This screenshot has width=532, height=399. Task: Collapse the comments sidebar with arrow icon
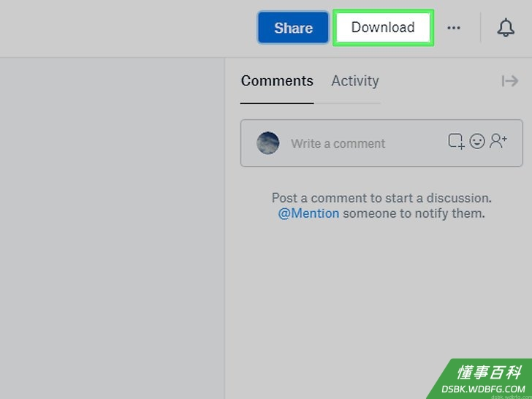(510, 81)
